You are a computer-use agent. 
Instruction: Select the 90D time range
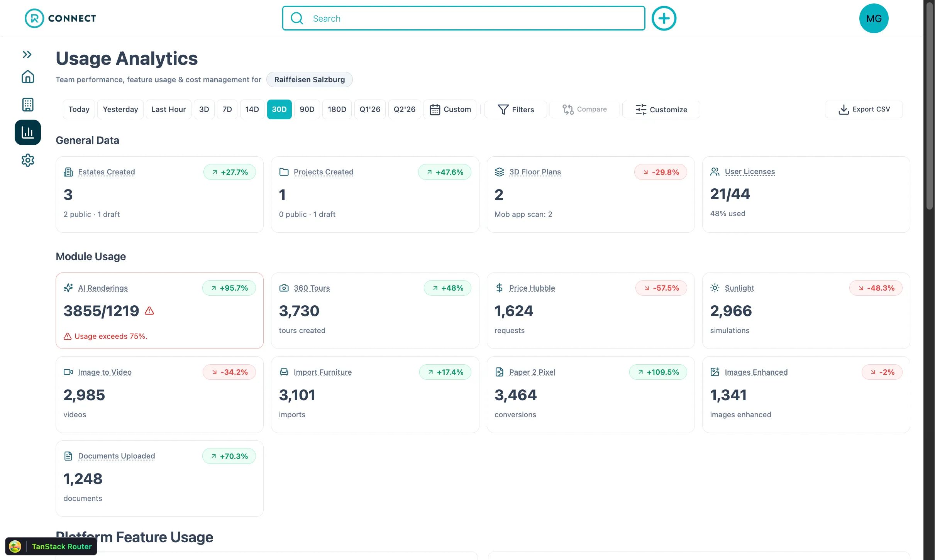307,109
